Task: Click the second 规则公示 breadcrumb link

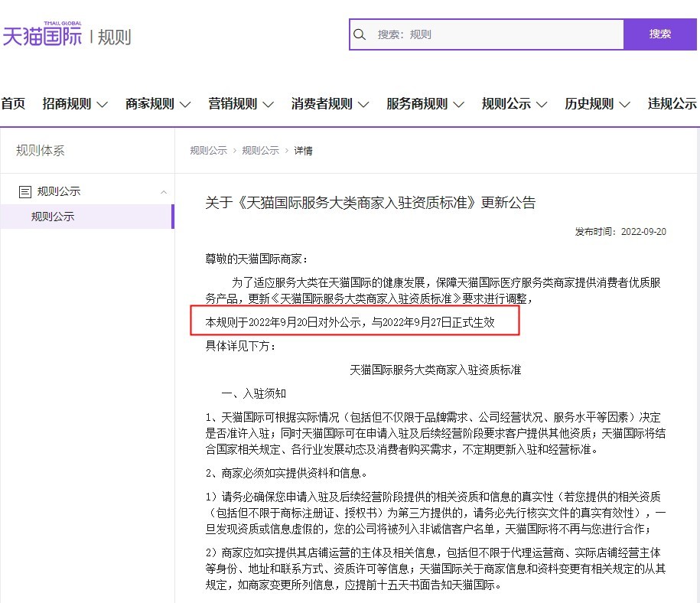Action: 260,151
